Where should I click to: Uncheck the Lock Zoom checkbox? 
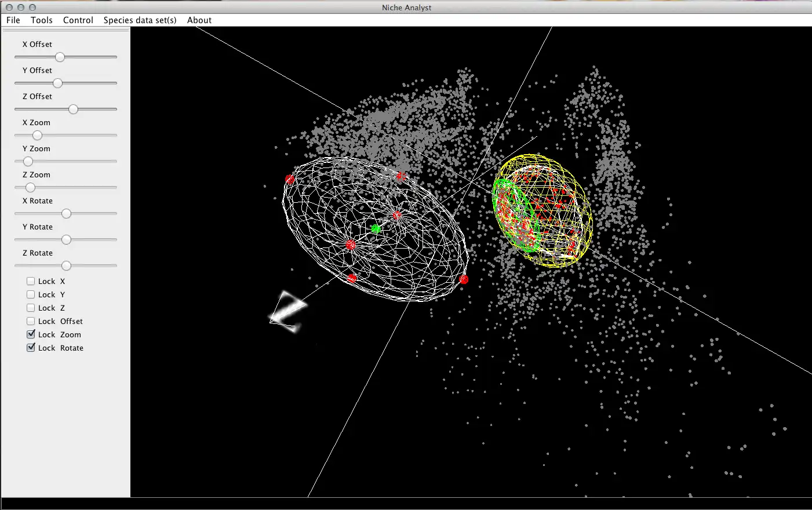[31, 334]
